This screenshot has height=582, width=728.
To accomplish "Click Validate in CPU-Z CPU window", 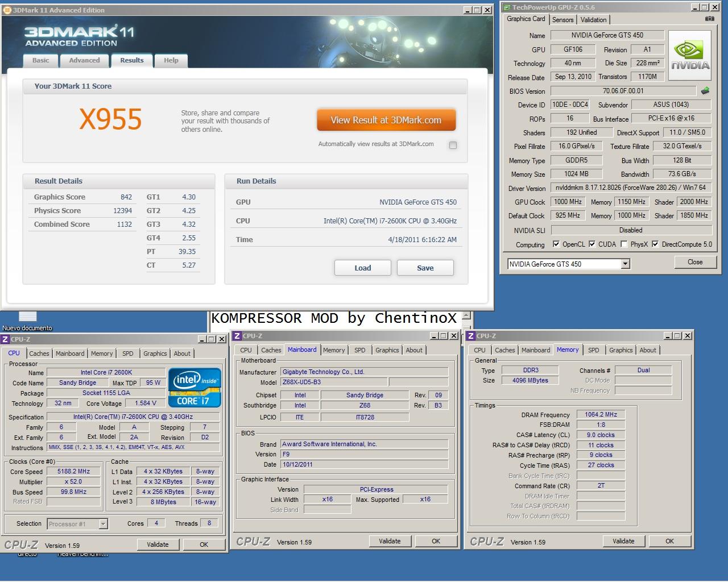I will pos(158,544).
